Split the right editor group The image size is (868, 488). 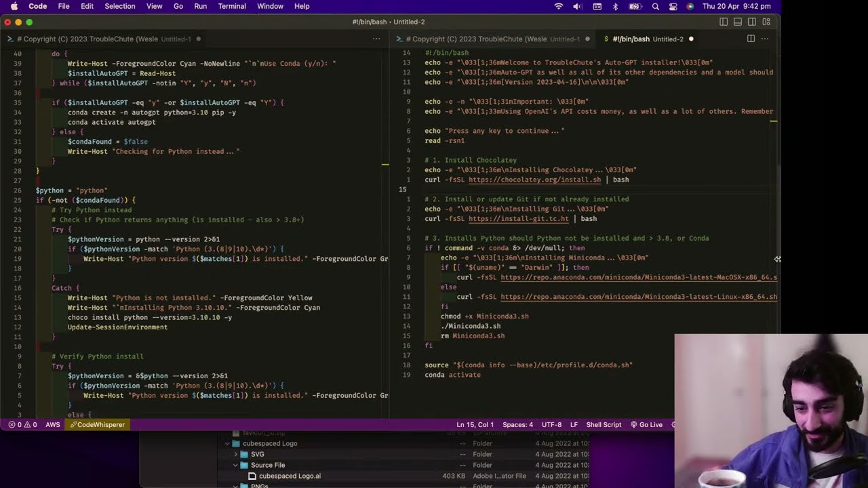click(751, 39)
